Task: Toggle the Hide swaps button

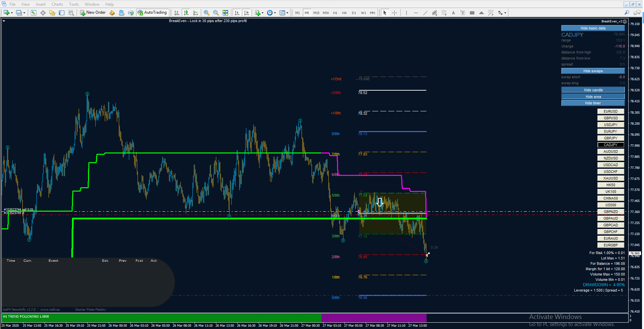Action: (x=593, y=71)
